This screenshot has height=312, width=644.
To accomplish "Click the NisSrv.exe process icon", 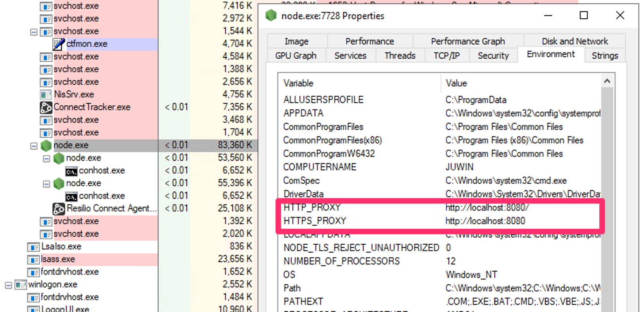I will tap(46, 95).
